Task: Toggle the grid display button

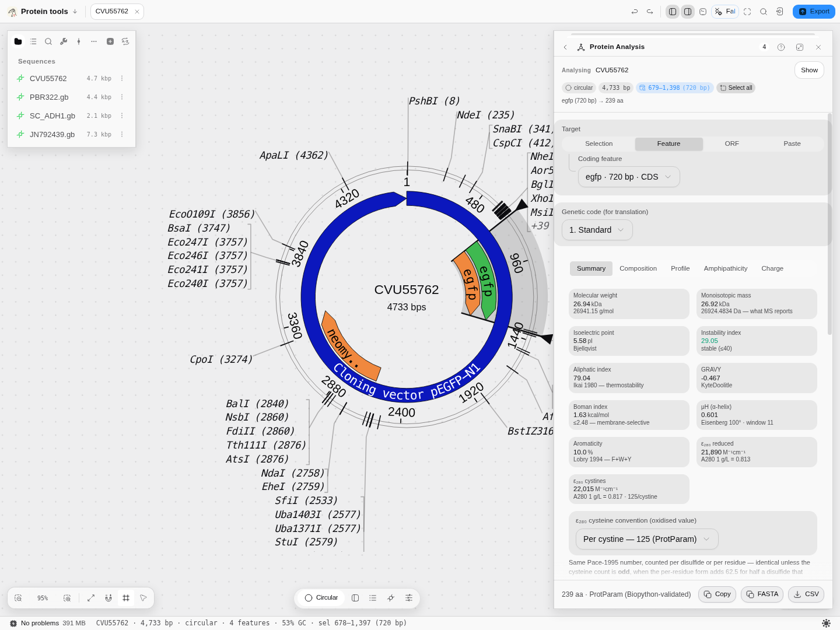Action: (126, 598)
